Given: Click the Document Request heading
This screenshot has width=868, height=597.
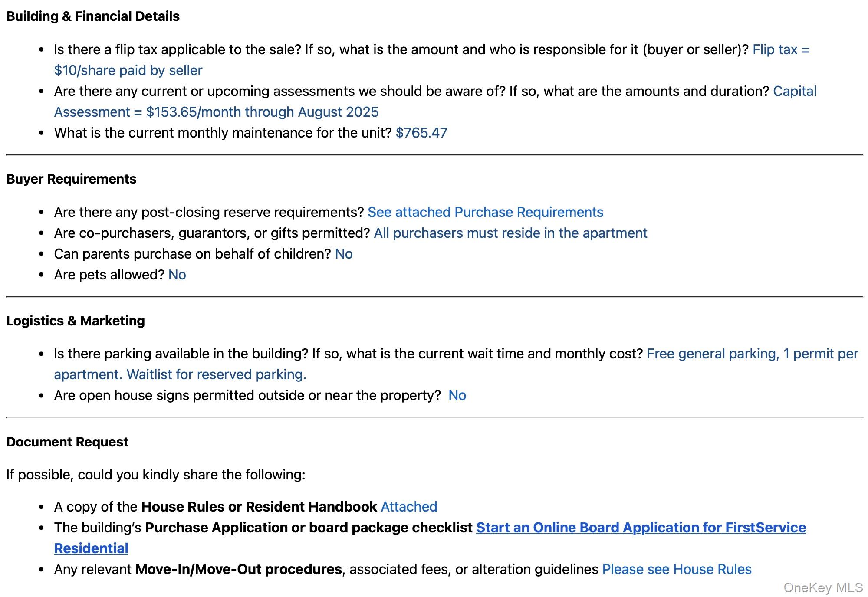Looking at the screenshot, I should (67, 442).
